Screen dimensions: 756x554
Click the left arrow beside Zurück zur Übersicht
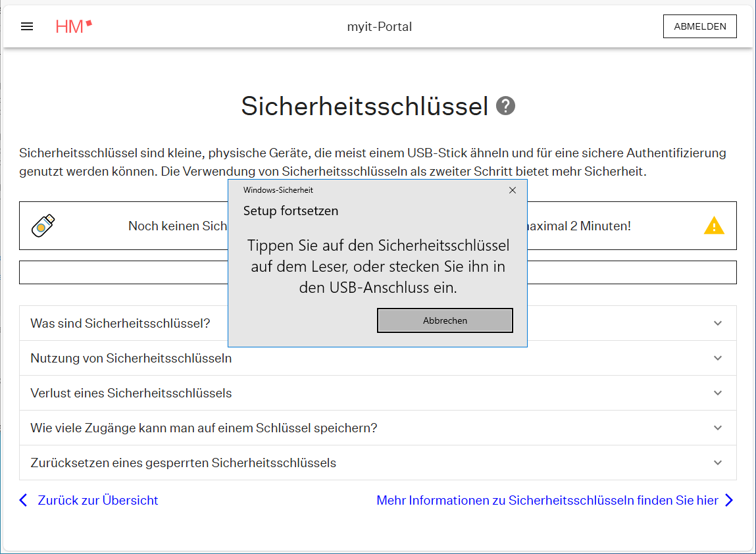[x=24, y=500]
